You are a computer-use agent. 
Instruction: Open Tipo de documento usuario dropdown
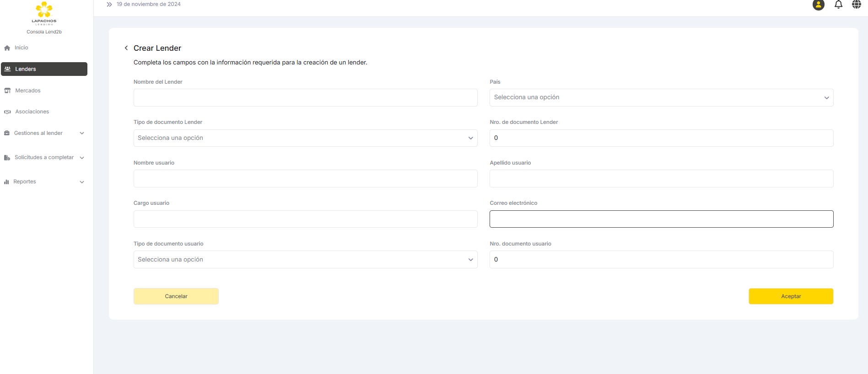pos(305,260)
